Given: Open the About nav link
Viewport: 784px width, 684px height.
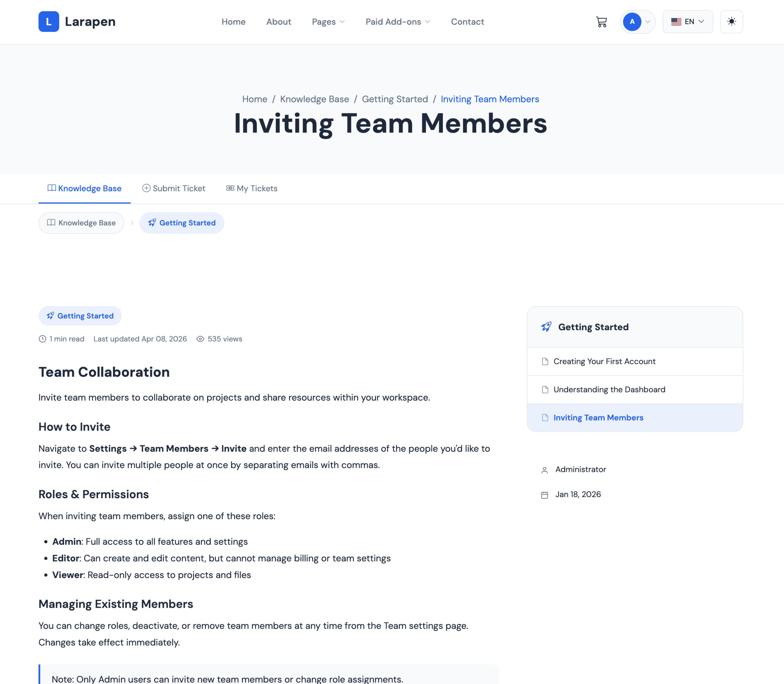Looking at the screenshot, I should 278,22.
